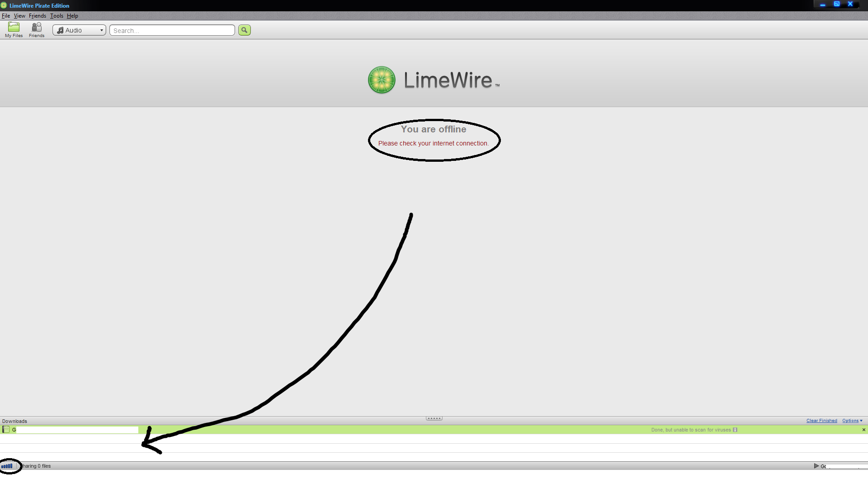Screen dimensions: 868x488
Task: Open the Tools menu
Action: tap(56, 16)
